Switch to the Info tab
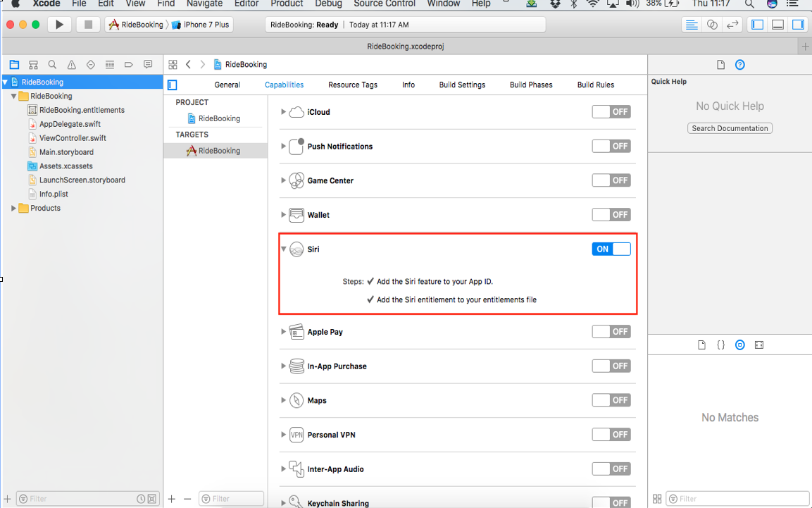This screenshot has height=508, width=812. (x=408, y=85)
